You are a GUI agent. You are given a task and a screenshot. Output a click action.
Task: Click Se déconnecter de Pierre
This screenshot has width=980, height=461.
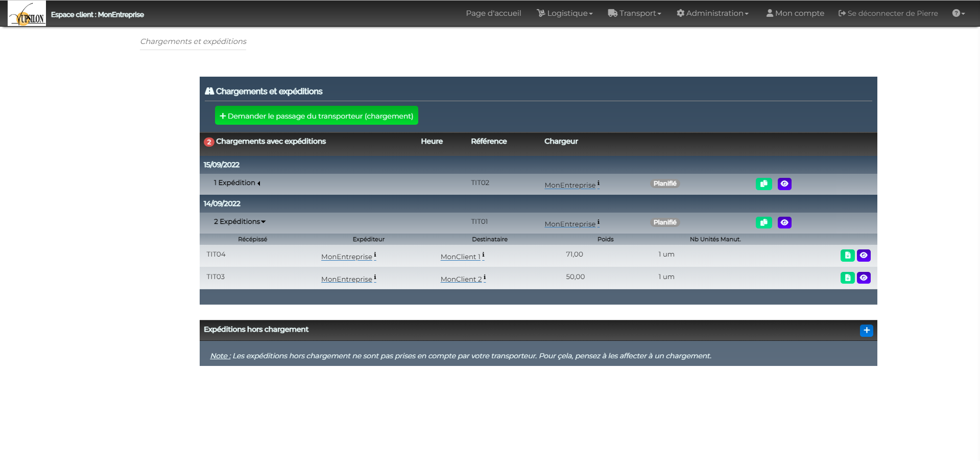888,13
